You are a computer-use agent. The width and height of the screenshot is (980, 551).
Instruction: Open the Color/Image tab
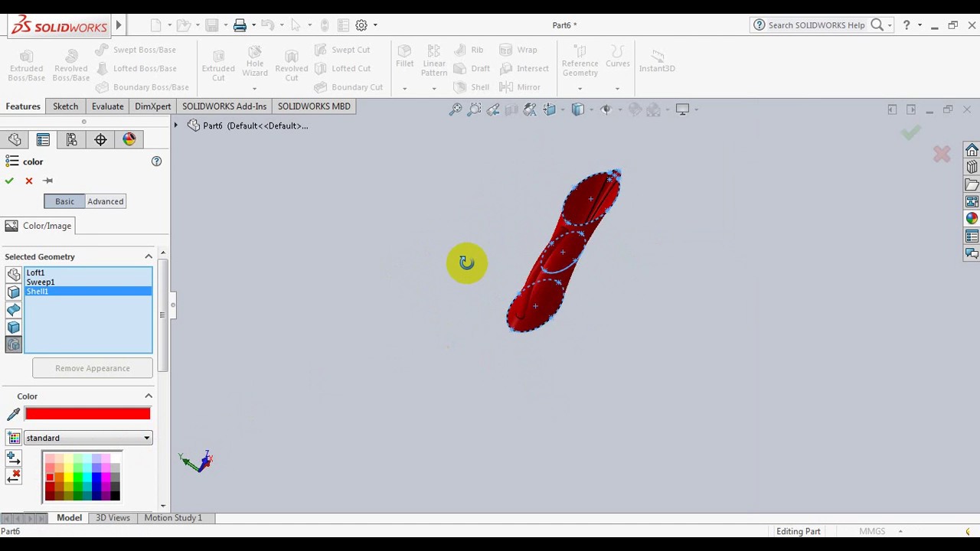38,226
